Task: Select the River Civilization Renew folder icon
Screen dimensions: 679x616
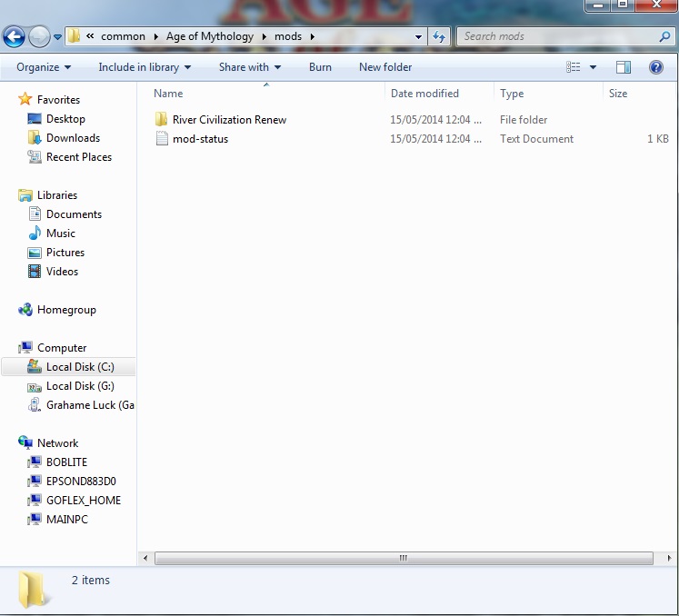Action: pyautogui.click(x=161, y=119)
